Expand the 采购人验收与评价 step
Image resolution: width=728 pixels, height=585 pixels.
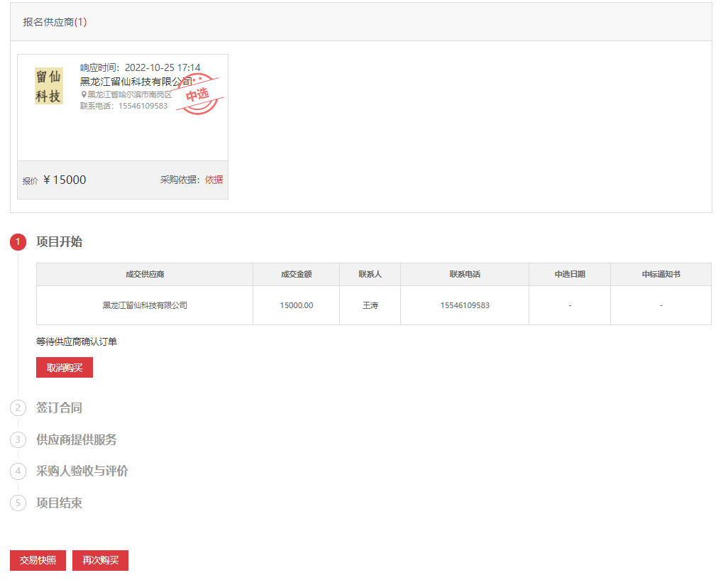click(82, 471)
